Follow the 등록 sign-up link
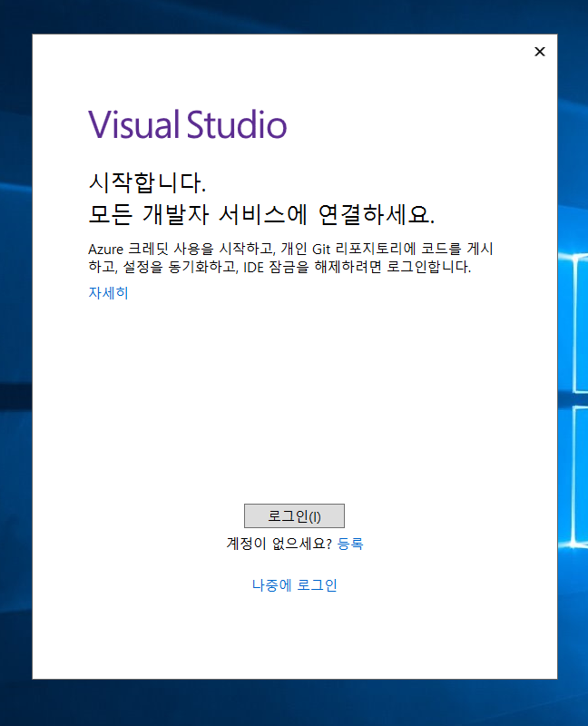 point(350,543)
